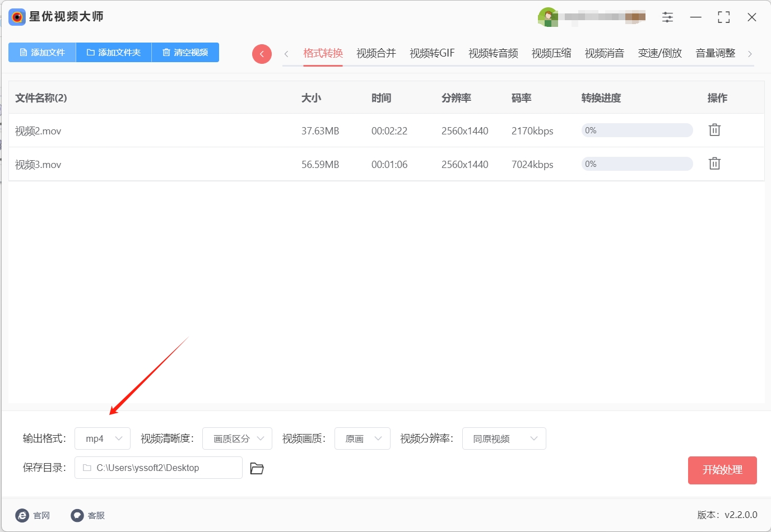Expand the 视频清晰度 画质区分 dropdown

click(x=237, y=438)
